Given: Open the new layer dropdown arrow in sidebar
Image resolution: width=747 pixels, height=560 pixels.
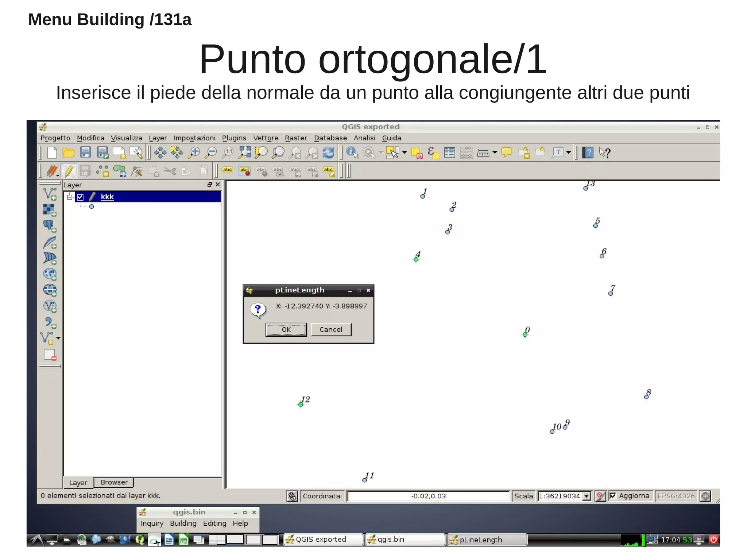Looking at the screenshot, I should coord(58,338).
